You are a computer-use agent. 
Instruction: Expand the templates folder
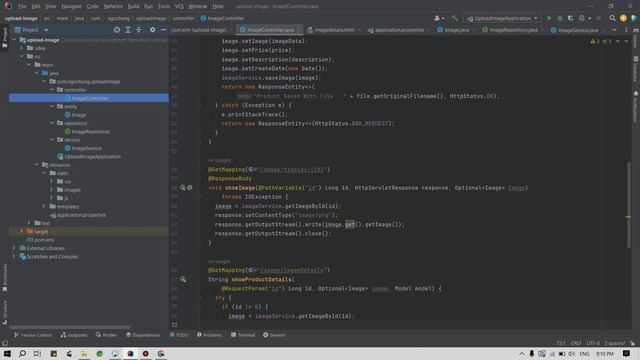44,207
